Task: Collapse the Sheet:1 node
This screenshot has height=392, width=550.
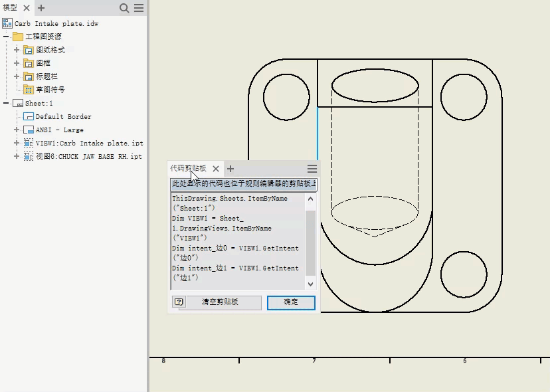Action: click(x=6, y=103)
